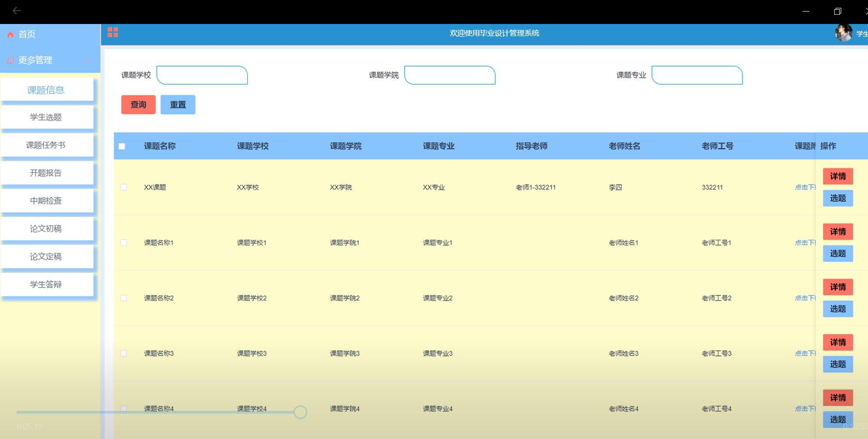Click the 老师1-332211 cell
The height and width of the screenshot is (439, 868).
tap(536, 187)
